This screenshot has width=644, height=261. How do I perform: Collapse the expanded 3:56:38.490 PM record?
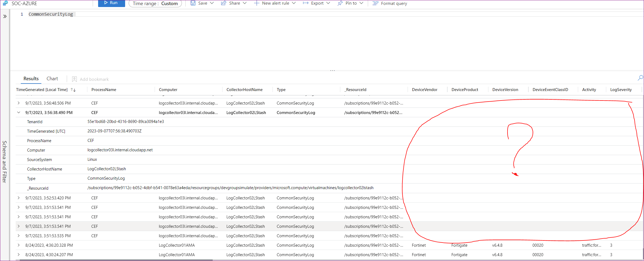[18, 112]
